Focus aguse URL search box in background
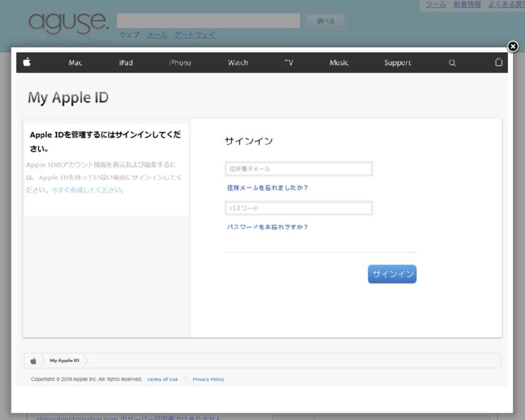The width and height of the screenshot is (525, 420). 208,20
